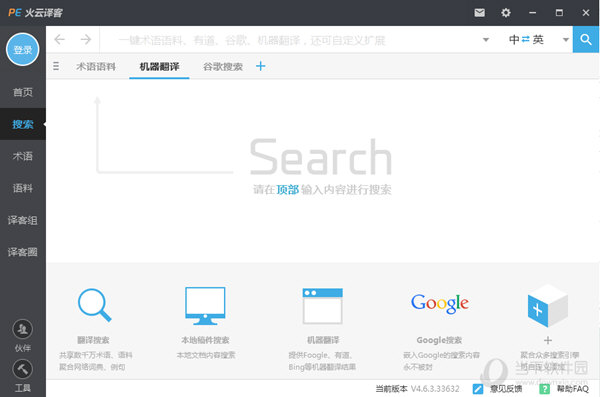Click the Google搜索 label text

tap(439, 340)
